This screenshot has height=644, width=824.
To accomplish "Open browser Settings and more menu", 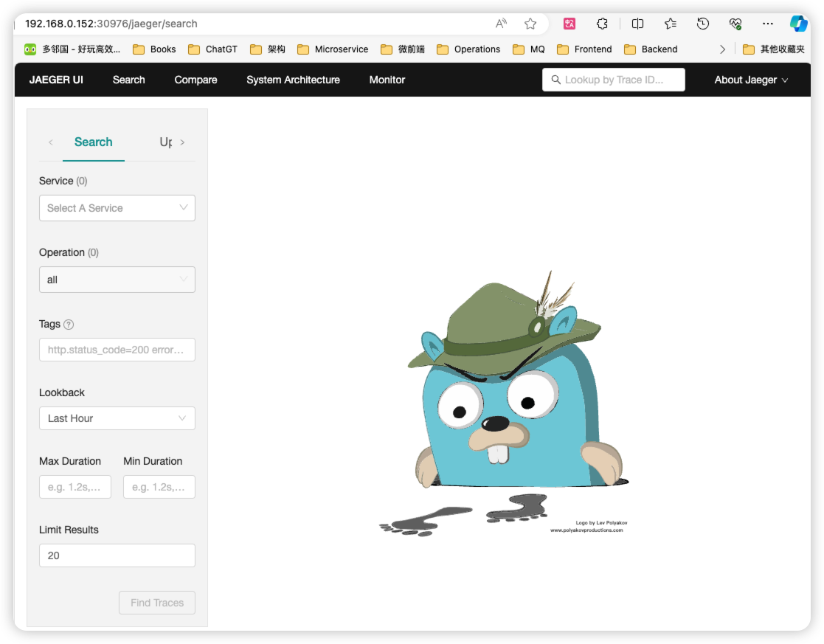I will coord(768,24).
